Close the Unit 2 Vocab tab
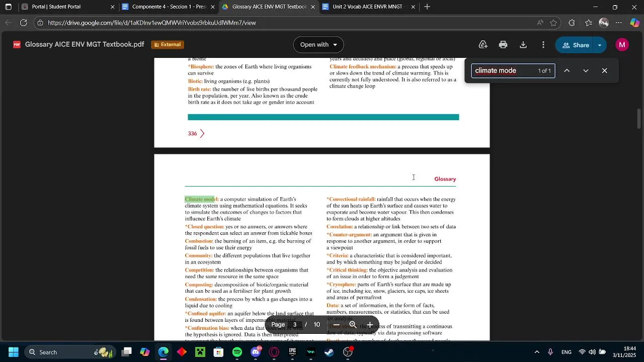 [x=413, y=7]
